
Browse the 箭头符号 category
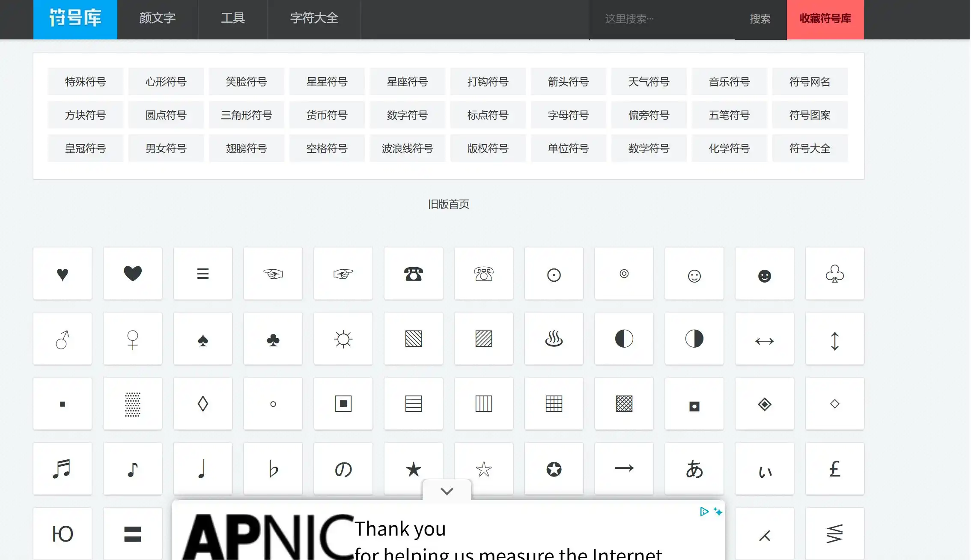(x=569, y=81)
